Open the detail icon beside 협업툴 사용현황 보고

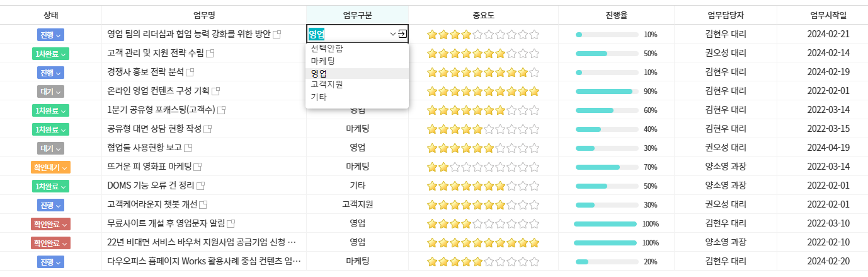click(x=188, y=148)
